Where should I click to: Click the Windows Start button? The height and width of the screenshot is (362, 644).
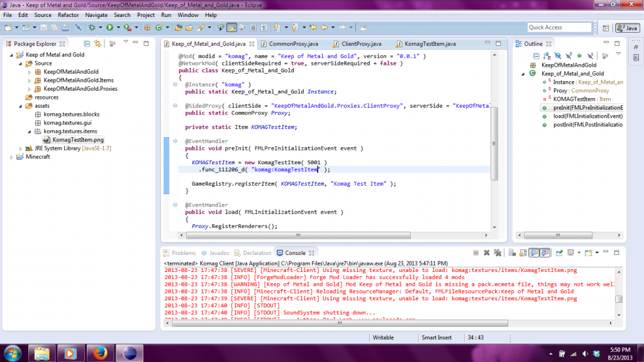(13, 353)
